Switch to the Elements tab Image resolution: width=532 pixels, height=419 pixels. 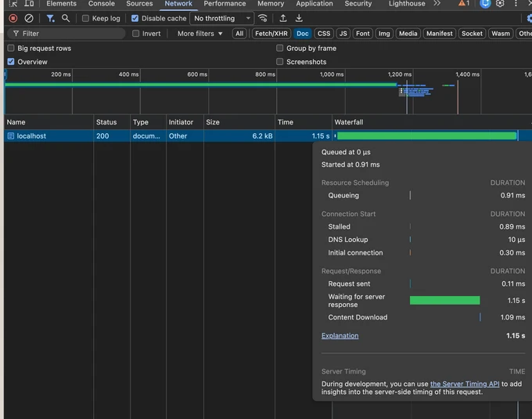coord(61,4)
